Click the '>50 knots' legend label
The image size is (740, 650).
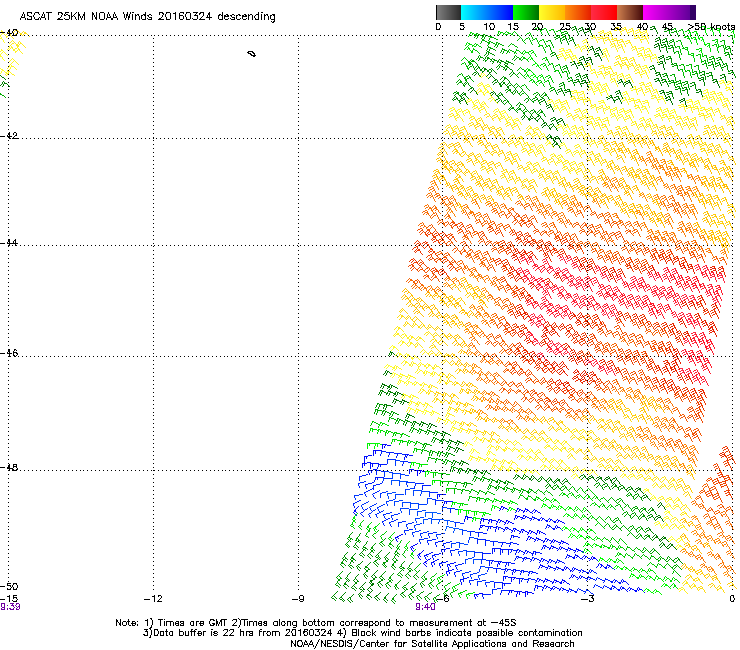pyautogui.click(x=711, y=27)
